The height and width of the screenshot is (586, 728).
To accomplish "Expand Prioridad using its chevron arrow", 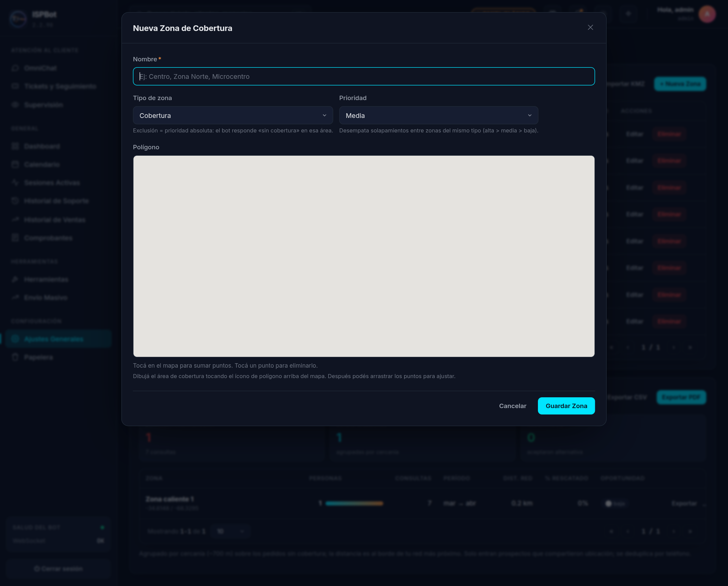I will 529,116.
